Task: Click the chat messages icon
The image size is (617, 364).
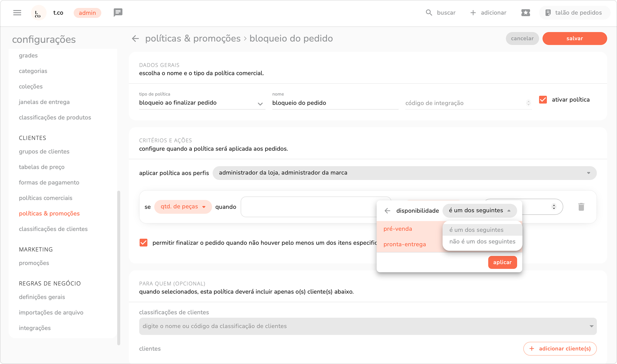Action: pyautogui.click(x=118, y=13)
